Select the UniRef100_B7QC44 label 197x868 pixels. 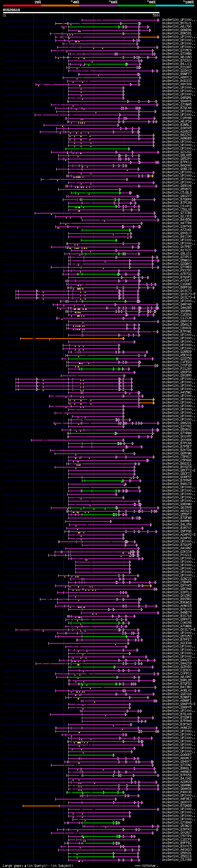[x=177, y=108]
